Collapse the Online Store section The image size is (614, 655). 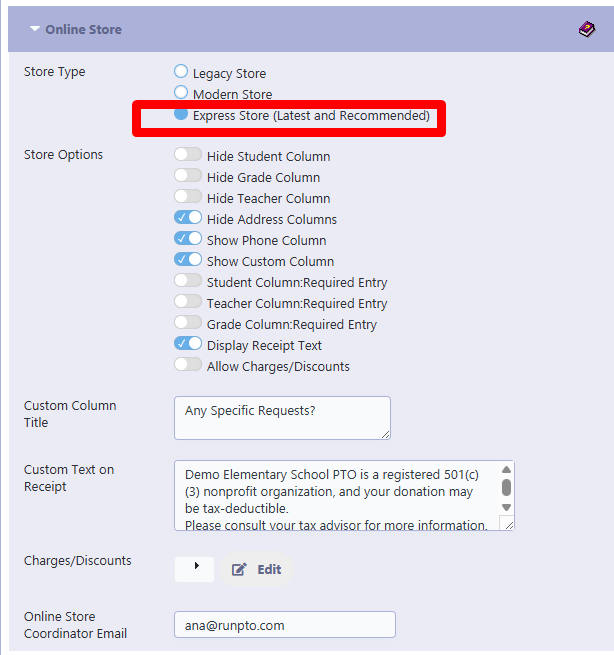click(35, 29)
